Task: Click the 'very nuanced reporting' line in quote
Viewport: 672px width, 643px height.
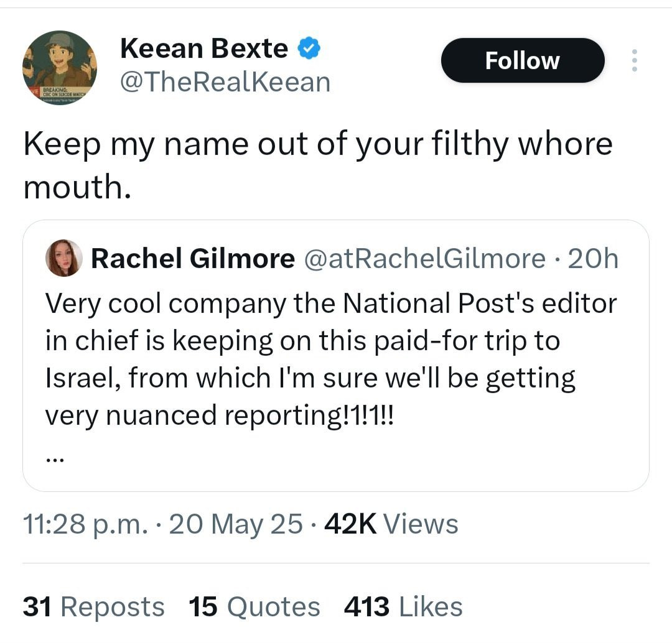Action: click(220, 415)
